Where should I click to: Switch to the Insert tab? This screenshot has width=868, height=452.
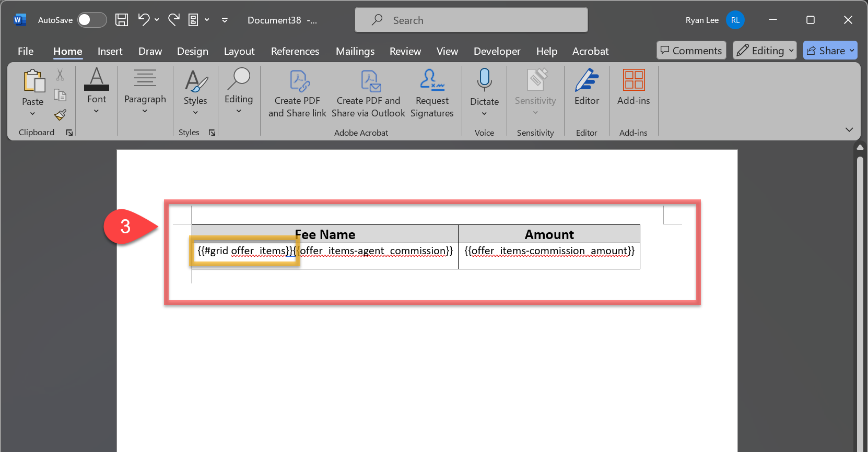click(110, 51)
